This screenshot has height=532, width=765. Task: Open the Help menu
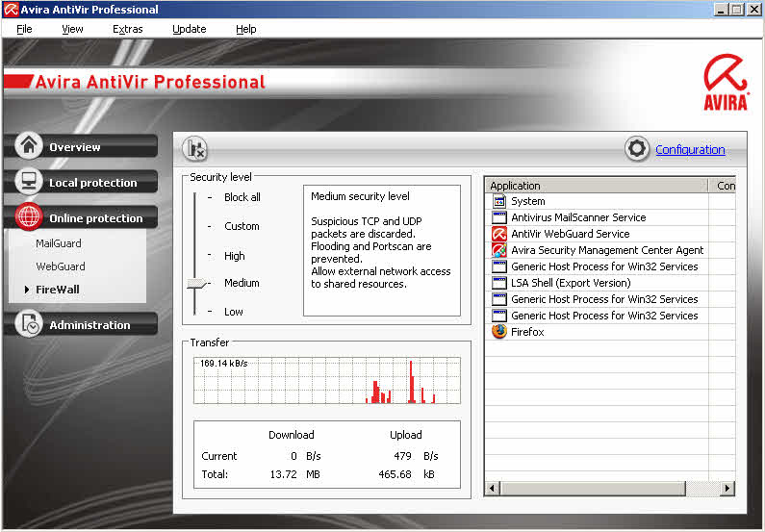[x=246, y=29]
